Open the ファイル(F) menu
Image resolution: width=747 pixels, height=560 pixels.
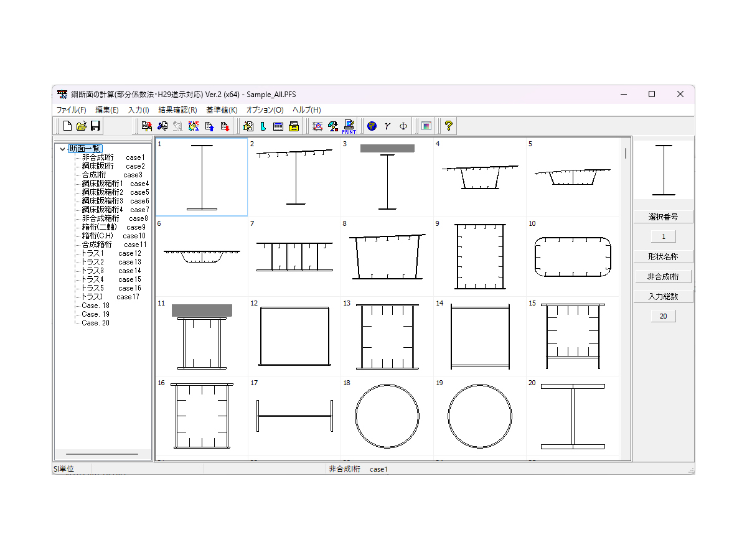tap(72, 110)
